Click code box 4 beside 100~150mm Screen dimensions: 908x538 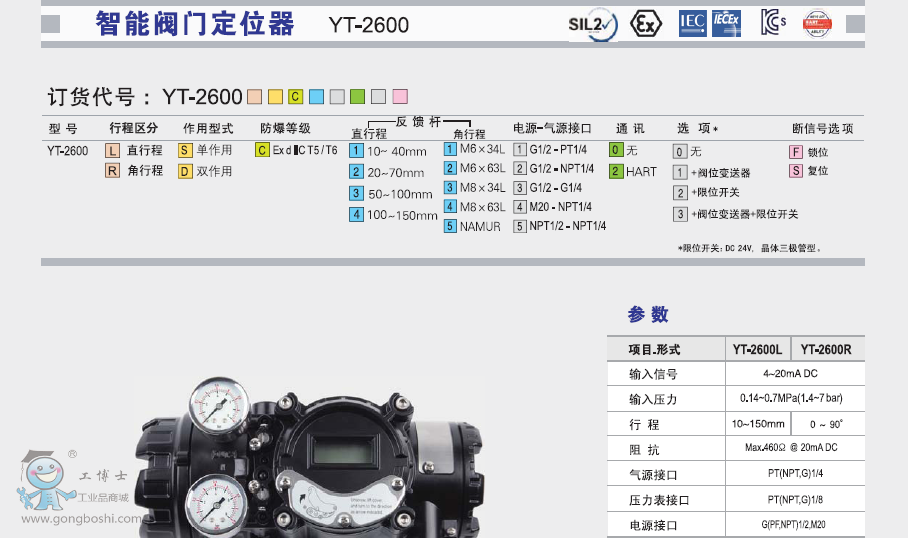tap(356, 215)
